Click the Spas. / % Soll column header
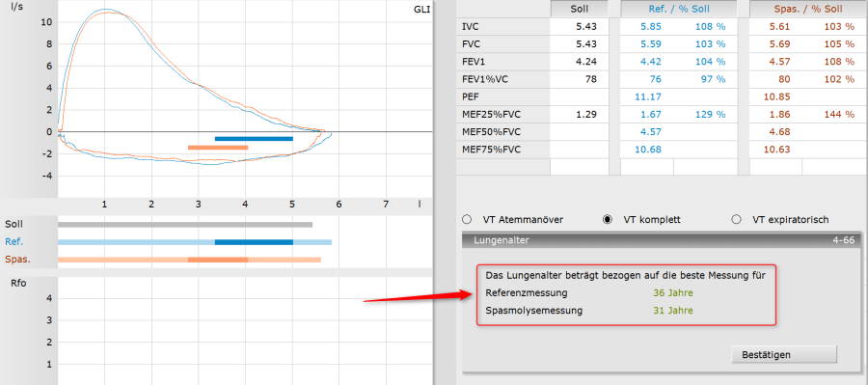The image size is (868, 385). [x=807, y=9]
